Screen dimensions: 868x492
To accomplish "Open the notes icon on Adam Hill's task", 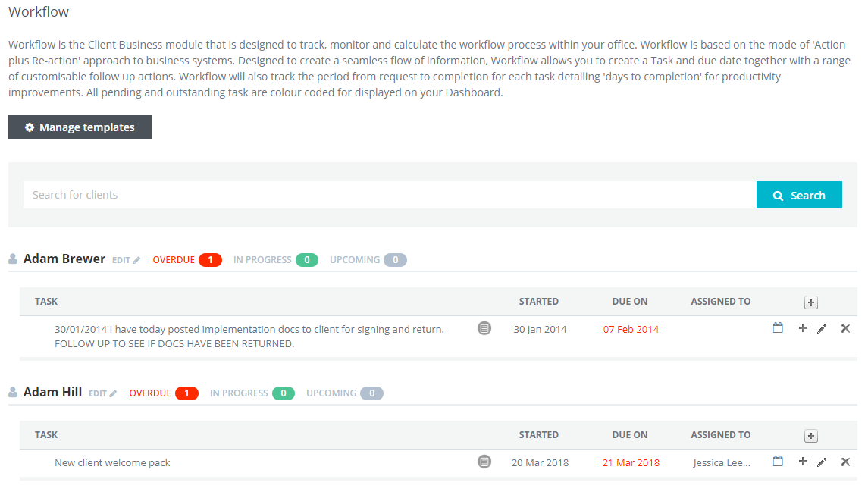I will tap(484, 461).
